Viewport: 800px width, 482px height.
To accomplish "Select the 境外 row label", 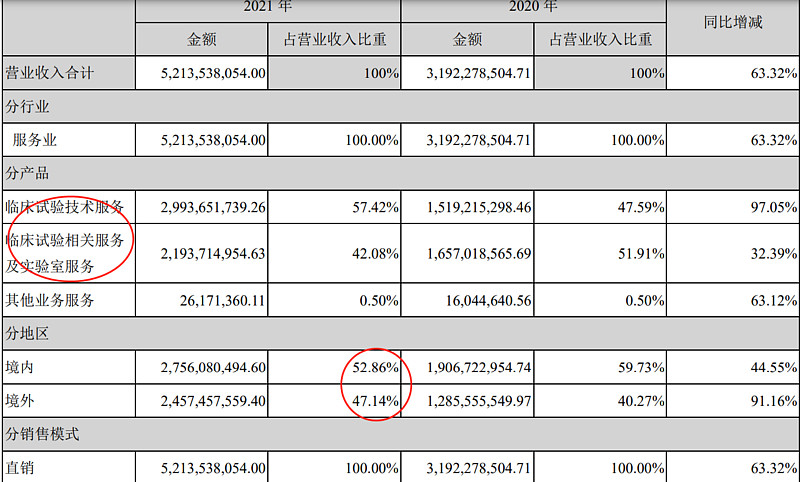I will click(19, 400).
